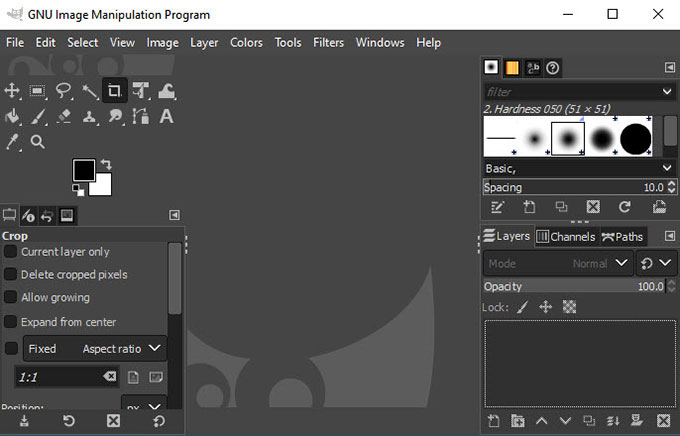Delete tool preset in tool options

114,421
